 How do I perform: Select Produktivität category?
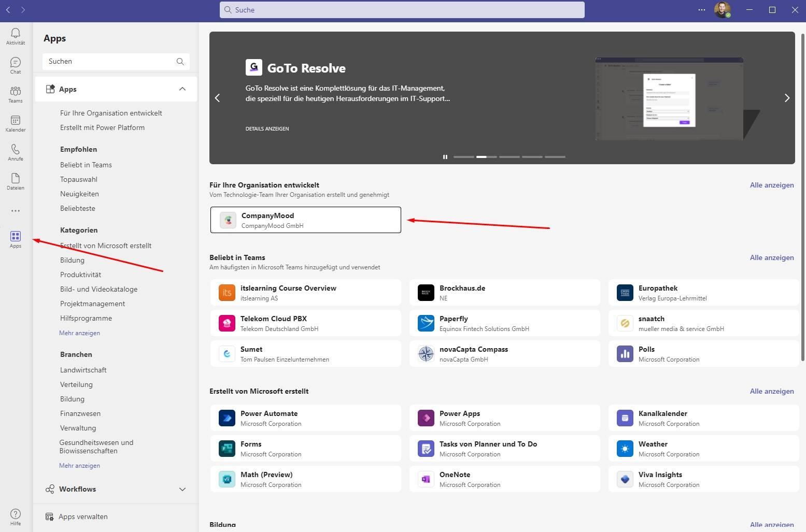click(80, 275)
